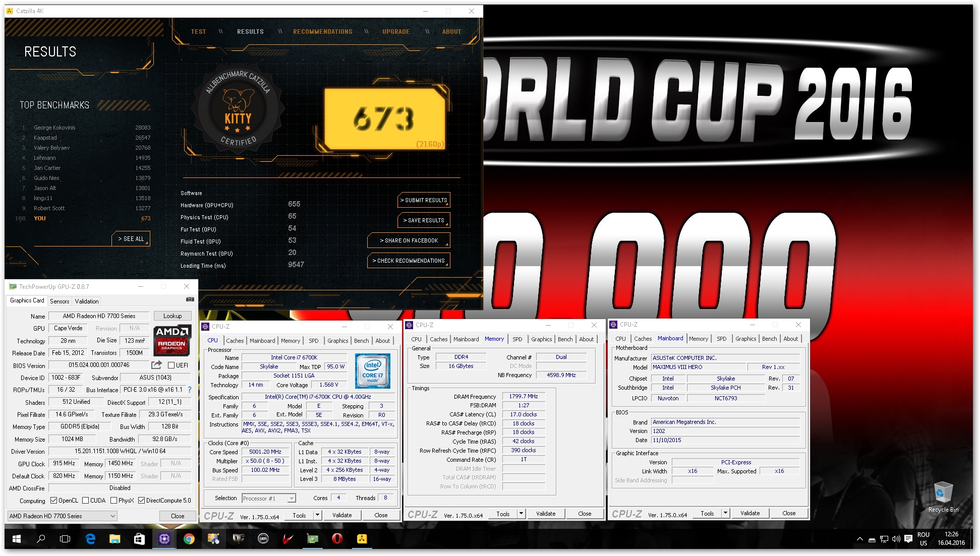Click the Intel Core i7 logo in CPU-Z

(x=373, y=371)
